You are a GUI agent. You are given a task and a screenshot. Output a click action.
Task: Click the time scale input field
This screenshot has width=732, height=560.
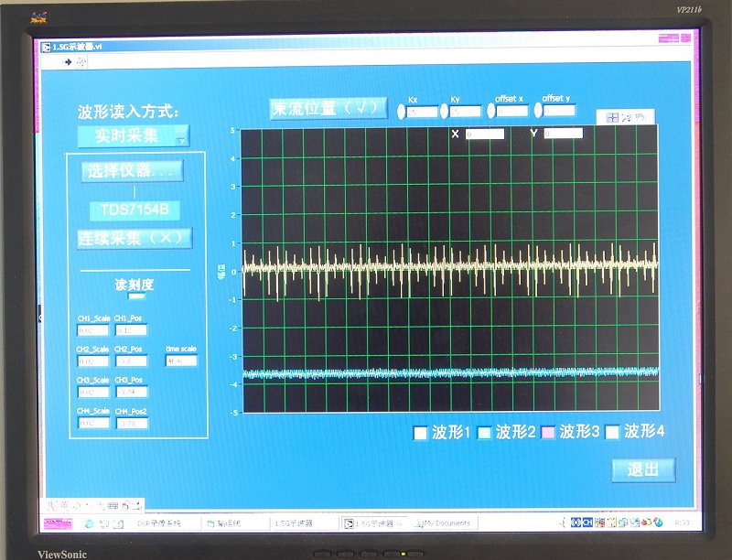tap(181, 361)
